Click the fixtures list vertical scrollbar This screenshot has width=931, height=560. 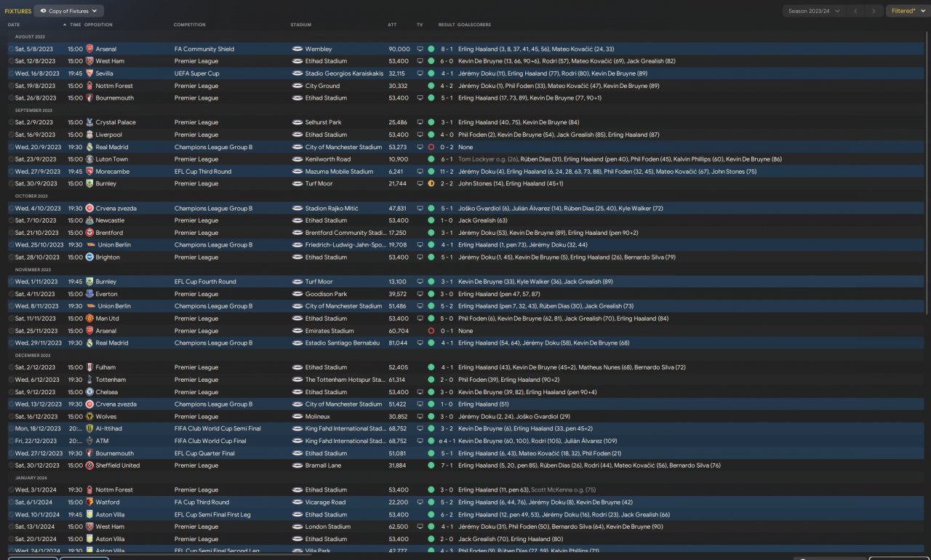coord(926,175)
